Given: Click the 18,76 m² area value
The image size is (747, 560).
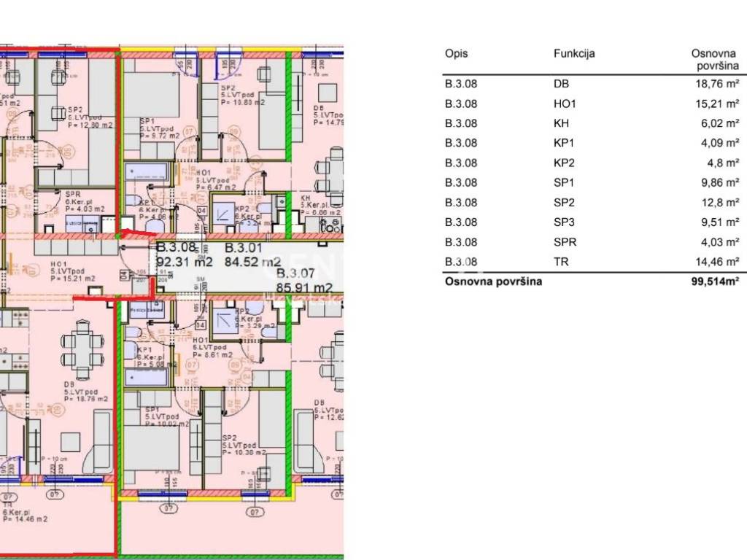Looking at the screenshot, I should click(717, 84).
